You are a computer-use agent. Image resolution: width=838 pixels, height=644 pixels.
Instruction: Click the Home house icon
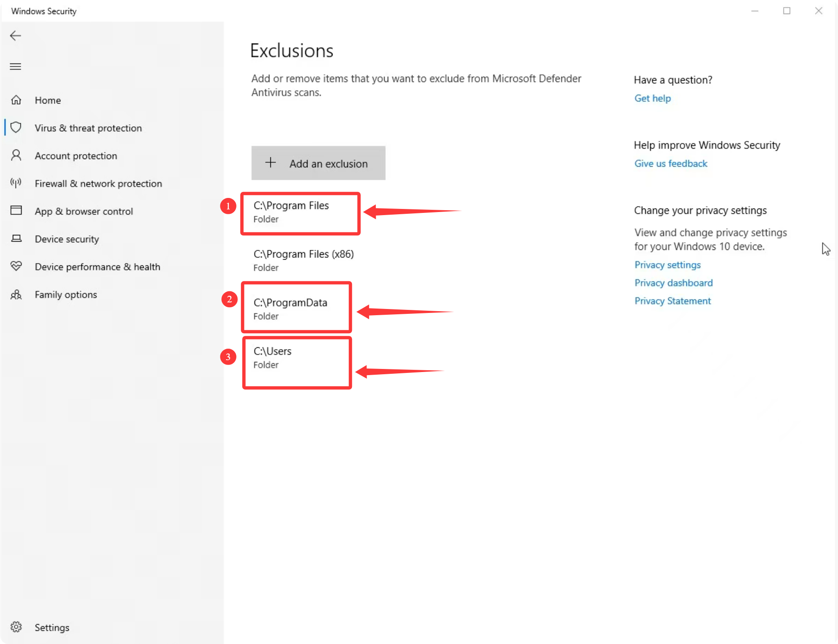click(x=16, y=100)
